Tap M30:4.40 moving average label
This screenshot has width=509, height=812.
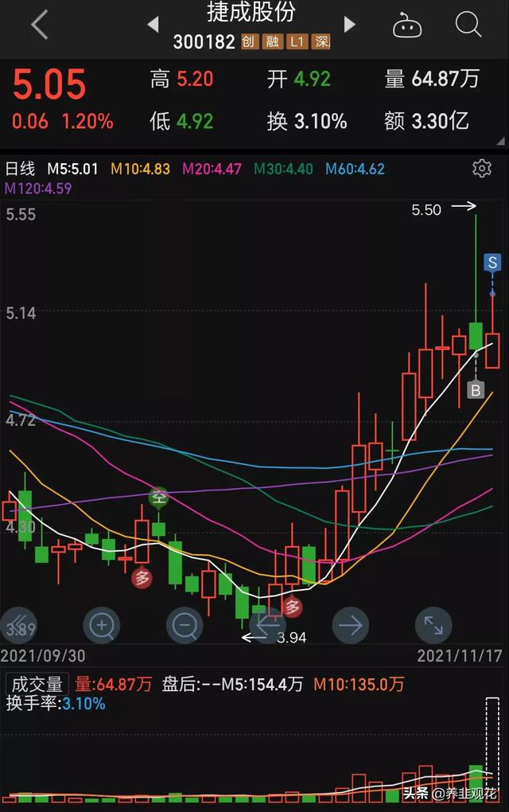283,169
